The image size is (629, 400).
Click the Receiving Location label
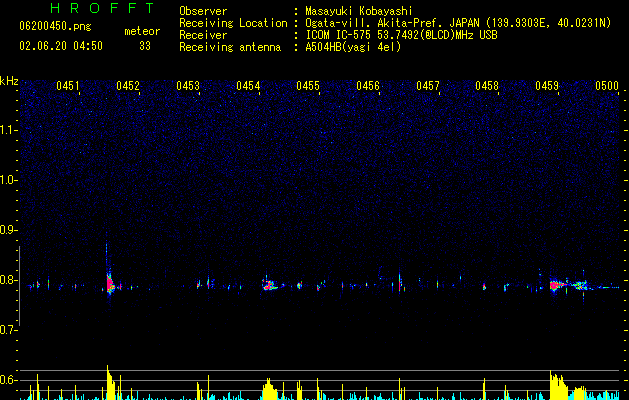233,23
